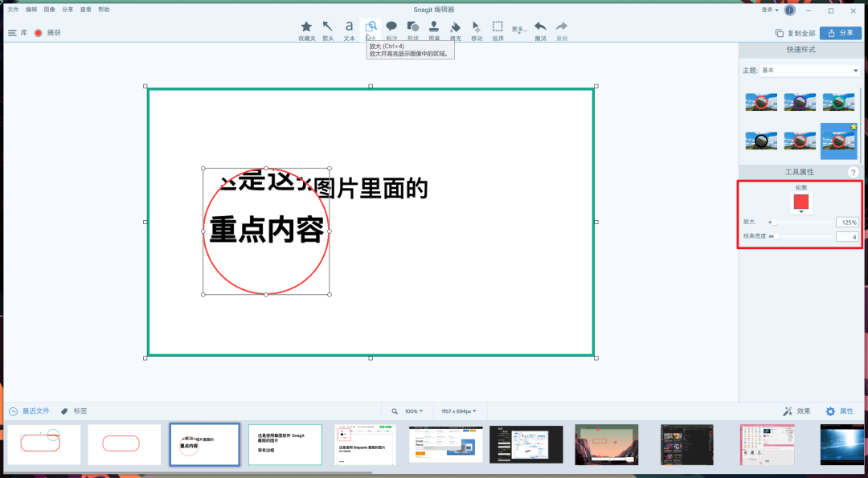Select the Shape (形状) tool
The height and width of the screenshot is (478, 868).
coord(412,29)
